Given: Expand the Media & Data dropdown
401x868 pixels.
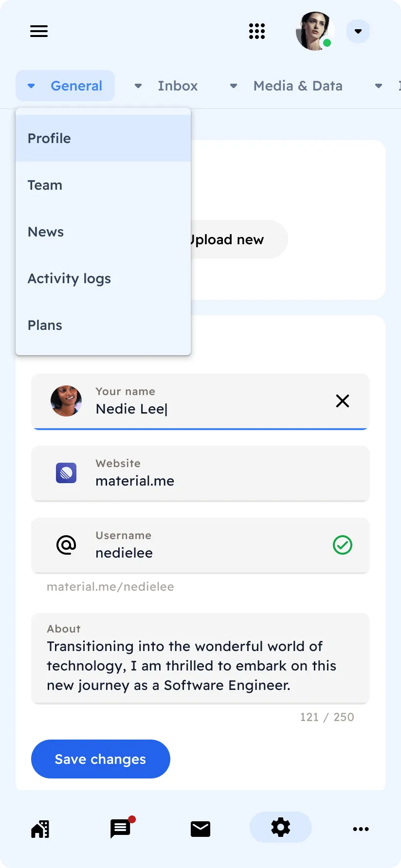Looking at the screenshot, I should [x=287, y=86].
